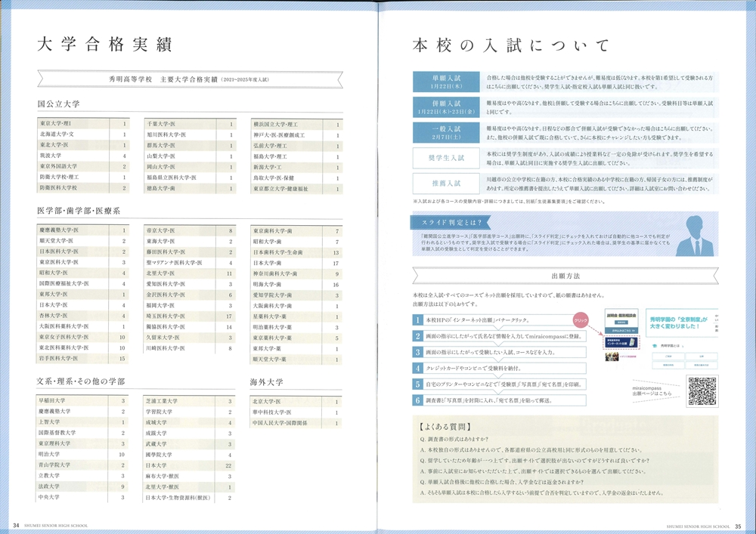756x534 pixels.
Task: Click the question 調査書の形式はありますか？
Action: click(x=454, y=439)
